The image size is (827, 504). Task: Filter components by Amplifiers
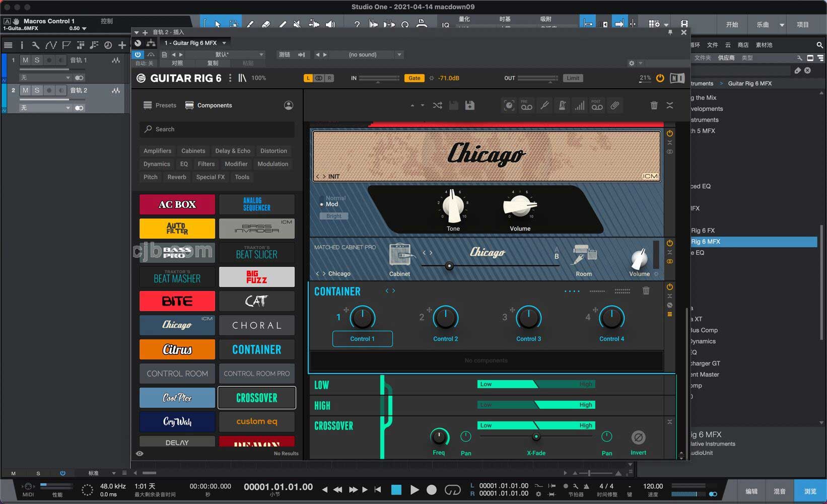(157, 151)
